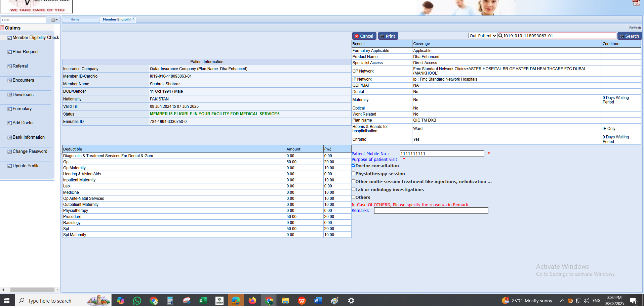Screen dimensions: 644x306
Task: Enable Lab or radiology investigations checkbox
Action: tap(354, 189)
